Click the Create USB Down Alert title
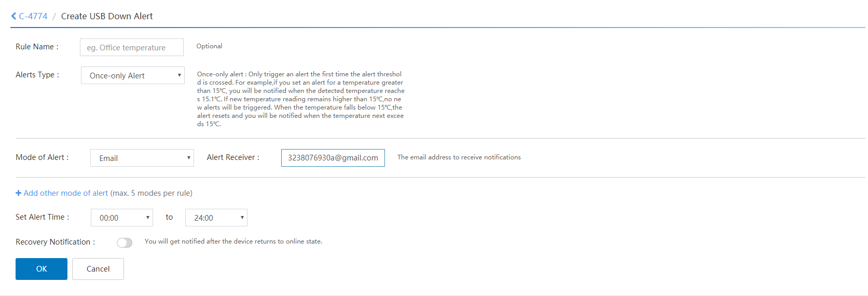868x296 pixels. (107, 16)
